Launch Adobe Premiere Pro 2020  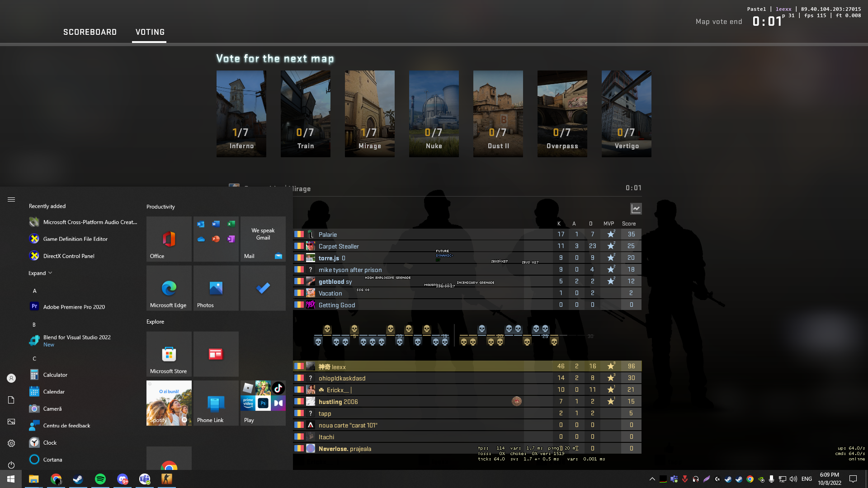coord(83,307)
